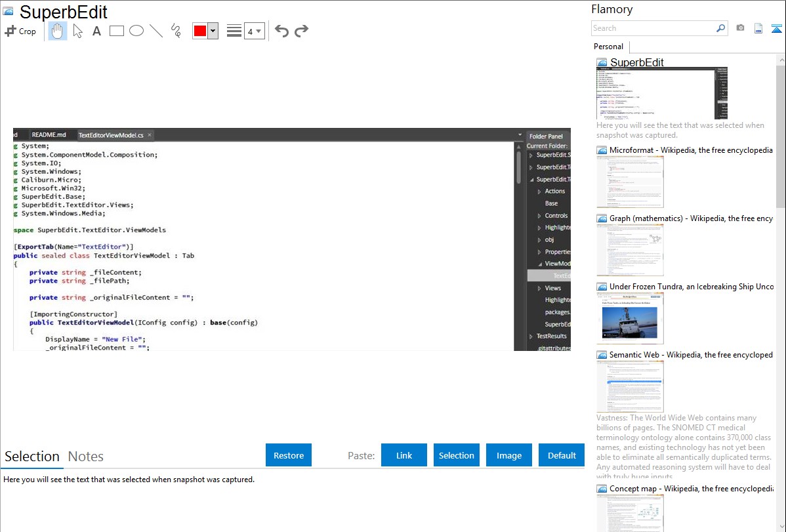Paste as Link
The height and width of the screenshot is (532, 786).
(404, 455)
